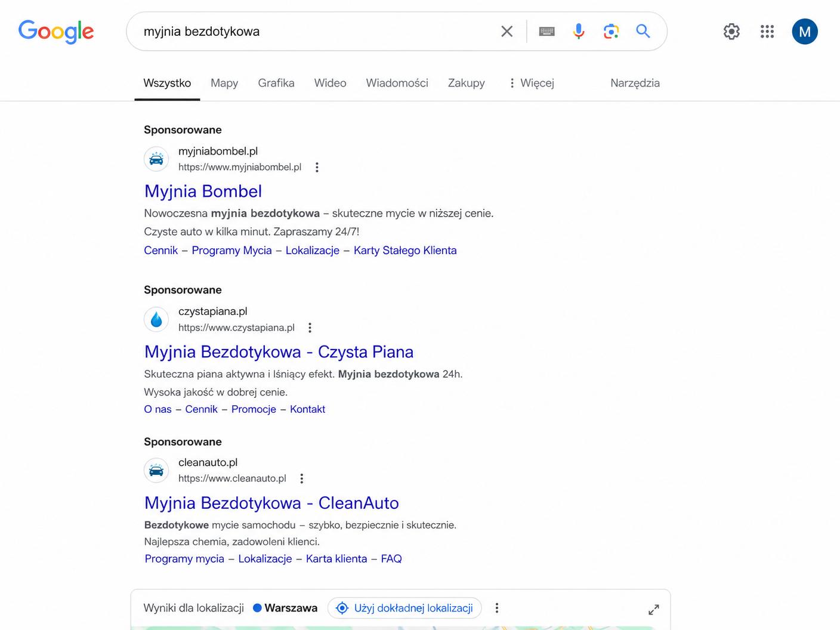Click into the search field text myjnia bezdotykowa
The height and width of the screenshot is (630, 840).
tap(202, 31)
